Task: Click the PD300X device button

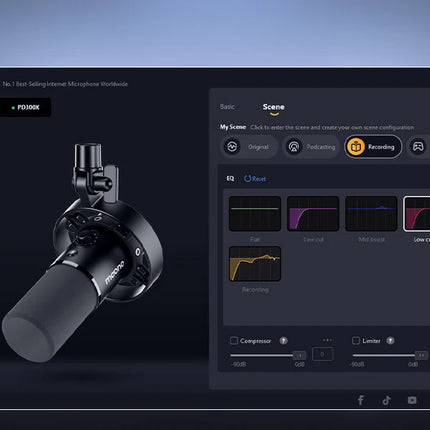Action: 25,107
